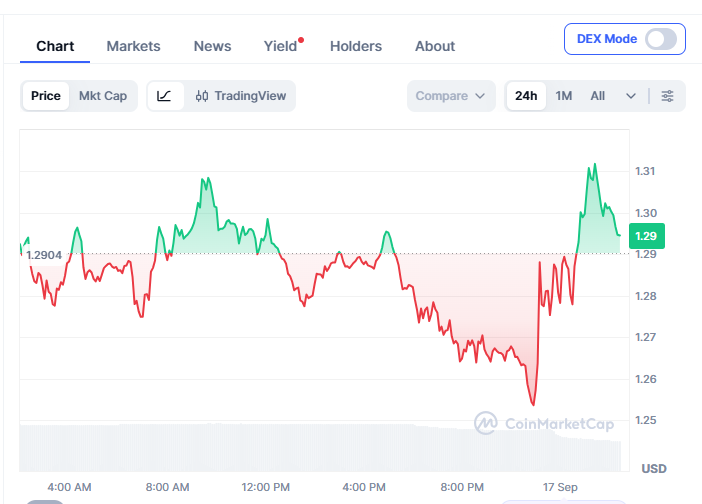Screen dimensions: 702x504
Task: Open the TradingView candlestick chart
Action: pos(241,96)
